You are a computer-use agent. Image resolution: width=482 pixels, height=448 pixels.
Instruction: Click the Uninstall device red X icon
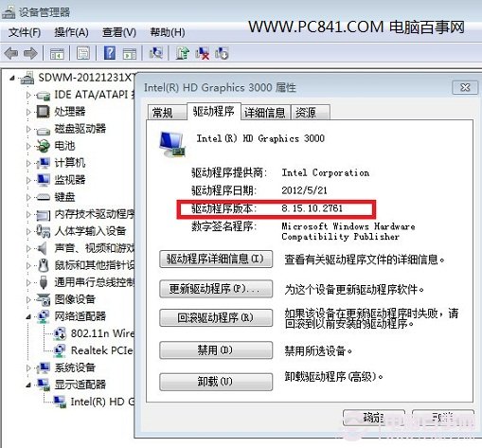202,53
